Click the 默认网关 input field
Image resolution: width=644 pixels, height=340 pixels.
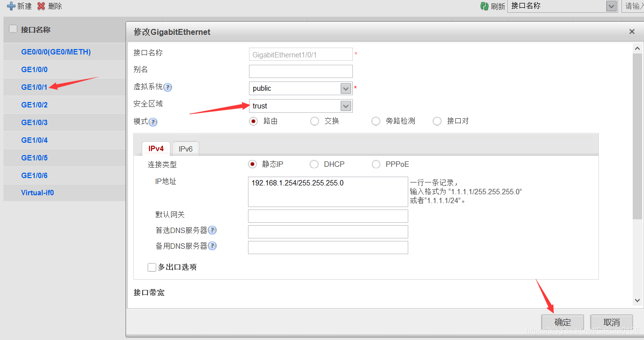tap(328, 216)
